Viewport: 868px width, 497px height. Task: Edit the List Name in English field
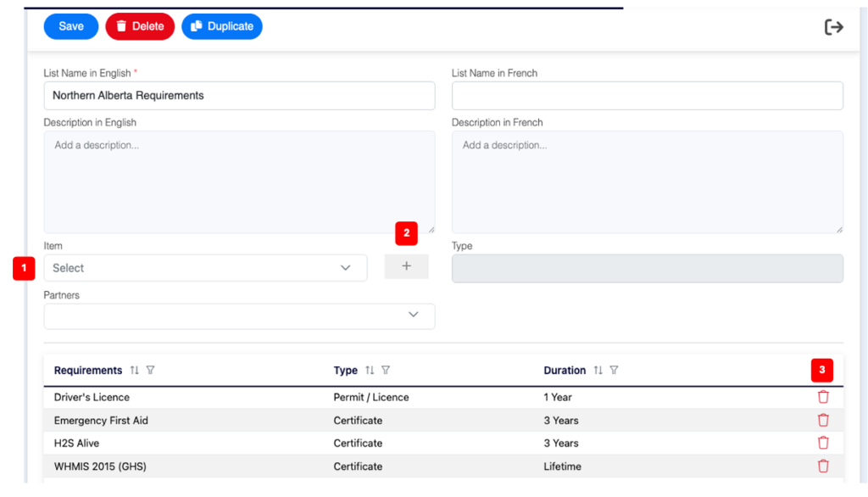[x=239, y=96]
